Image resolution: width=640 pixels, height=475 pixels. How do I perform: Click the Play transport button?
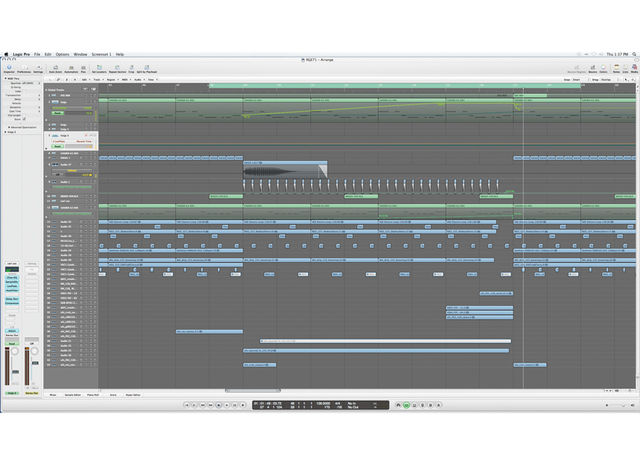click(227, 405)
